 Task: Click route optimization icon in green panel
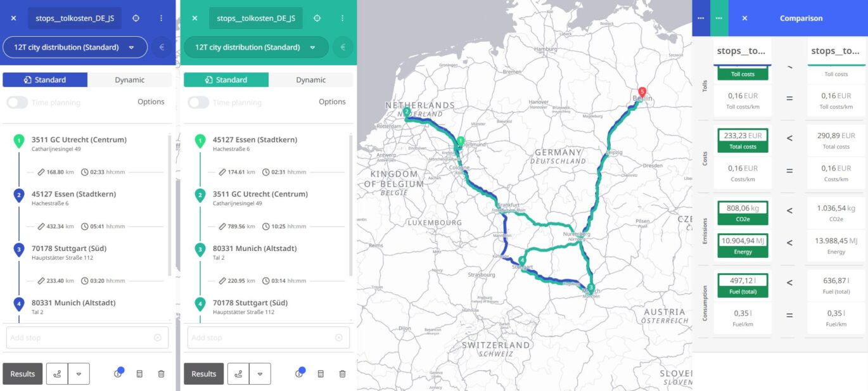(238, 374)
